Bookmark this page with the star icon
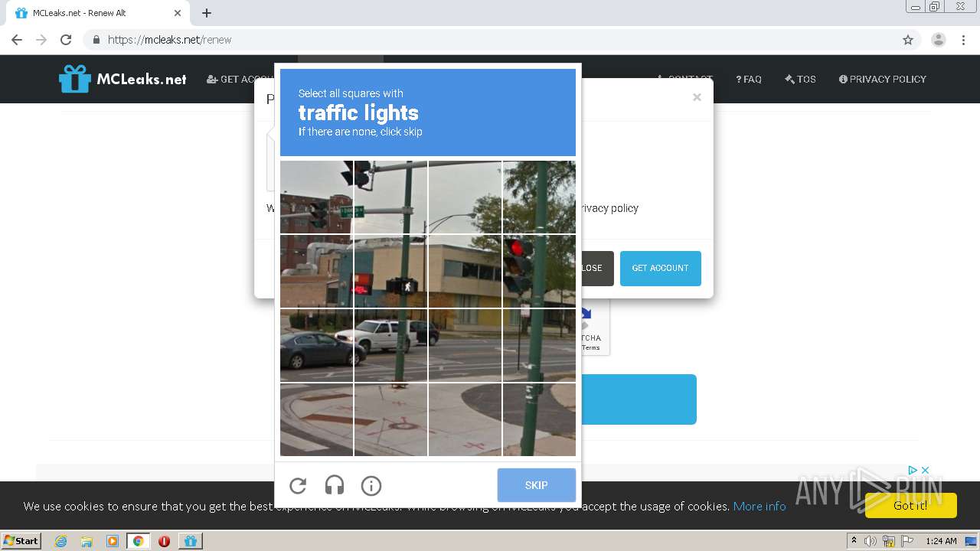980x551 pixels. tap(908, 40)
